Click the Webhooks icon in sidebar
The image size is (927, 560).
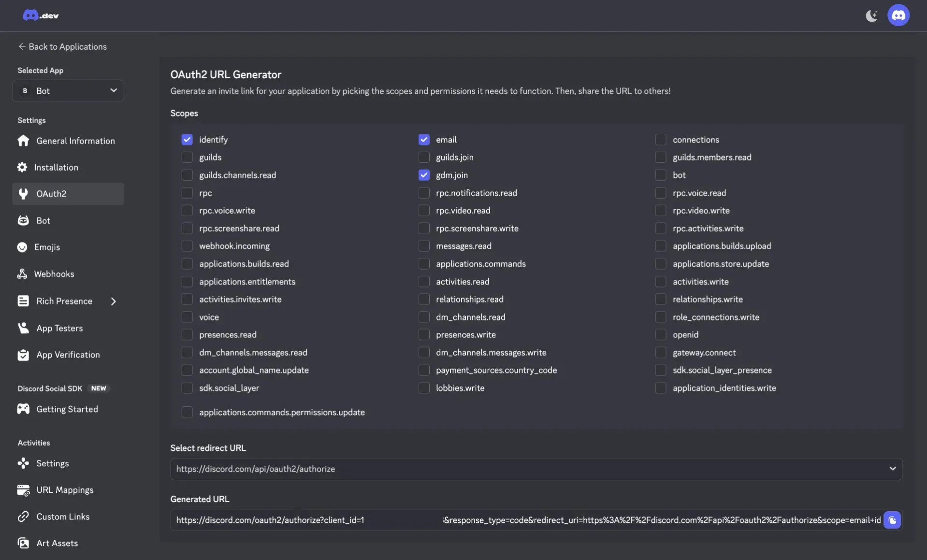22,274
